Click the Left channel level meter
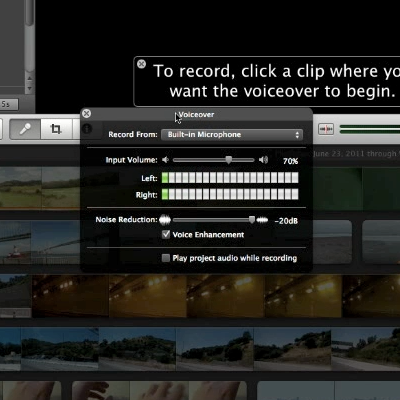This screenshot has height=400, width=400. click(230, 178)
